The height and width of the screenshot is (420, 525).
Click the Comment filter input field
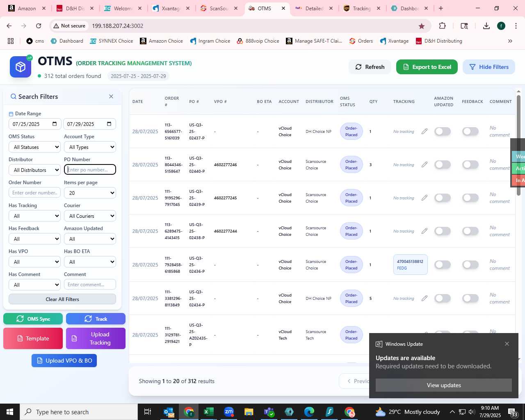[90, 284]
